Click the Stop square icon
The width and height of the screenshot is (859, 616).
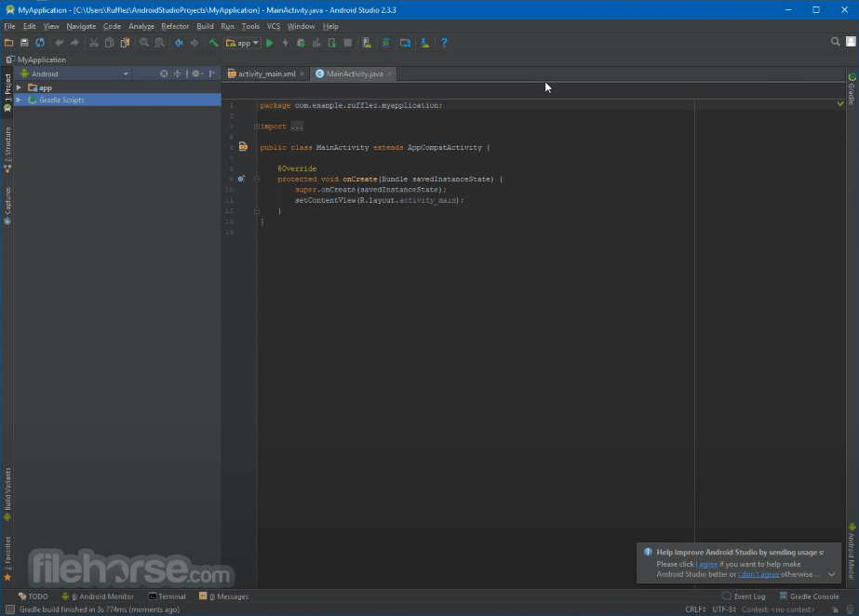(x=347, y=43)
